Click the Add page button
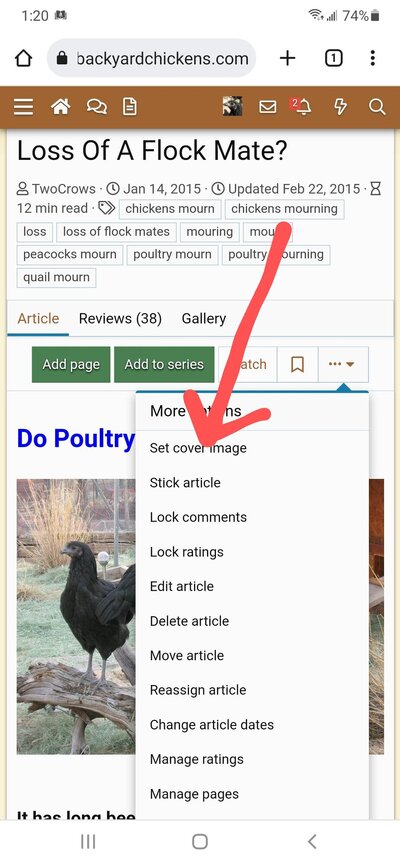The height and width of the screenshot is (866, 400). click(71, 365)
